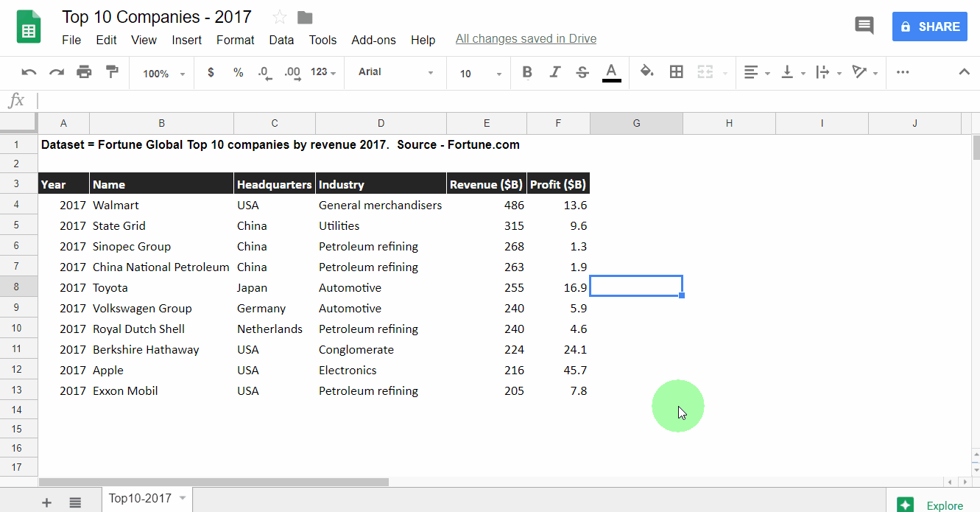Image resolution: width=980 pixels, height=512 pixels.
Task: Click the Merge cells icon
Action: (x=705, y=71)
